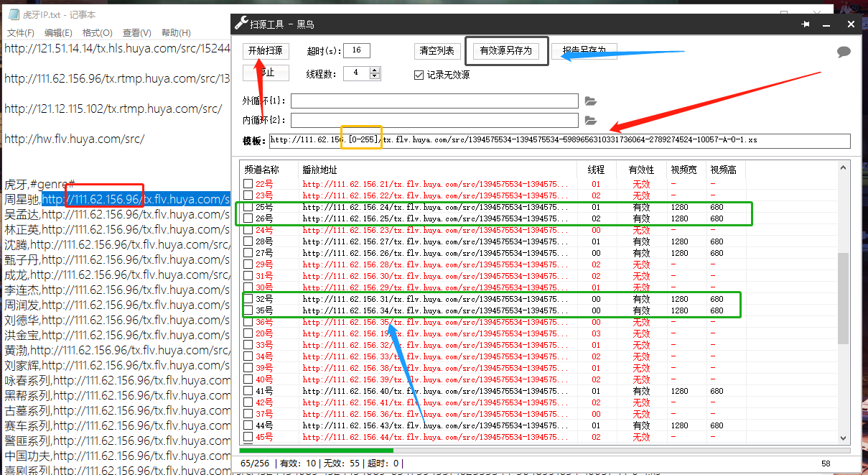Screen dimensions: 868x475
Task: Close the 扫源工具 window
Action: click(x=851, y=24)
